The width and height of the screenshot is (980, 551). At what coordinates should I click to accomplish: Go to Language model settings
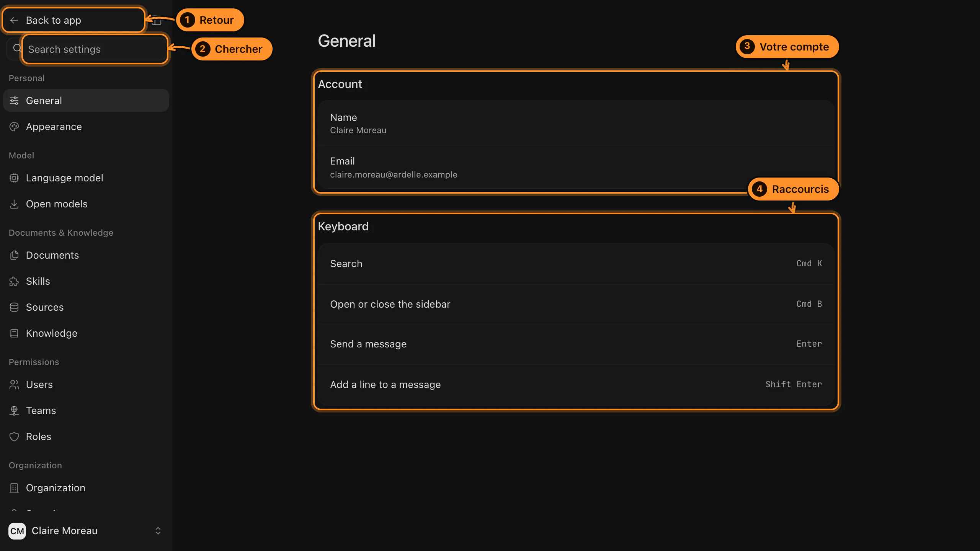point(86,178)
